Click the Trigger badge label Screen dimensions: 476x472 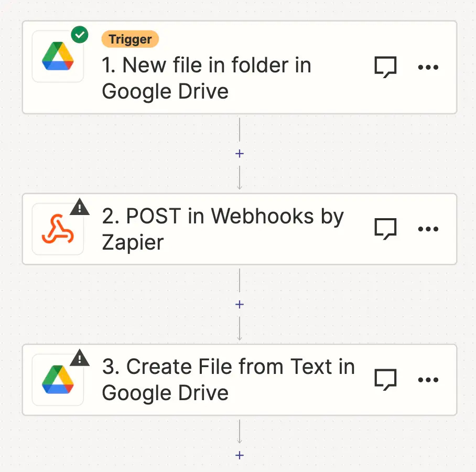[x=130, y=39]
